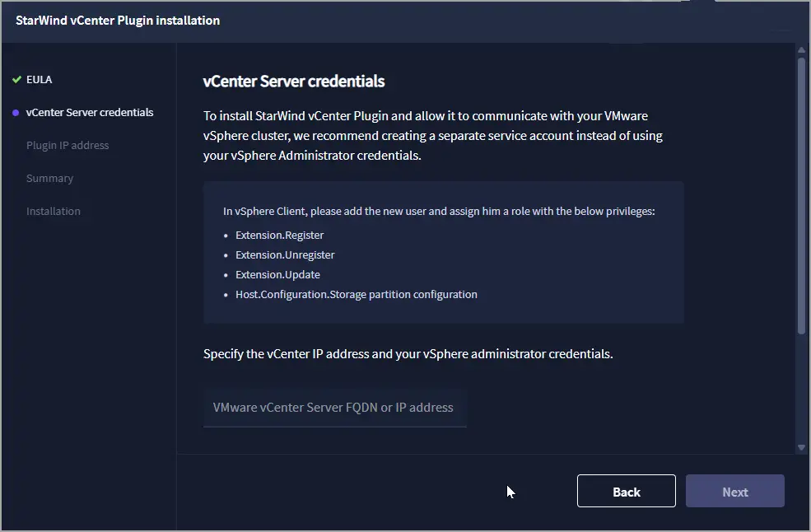Viewport: 811px width, 532px height.
Task: Click the purple current-step dot icon
Action: 16,113
